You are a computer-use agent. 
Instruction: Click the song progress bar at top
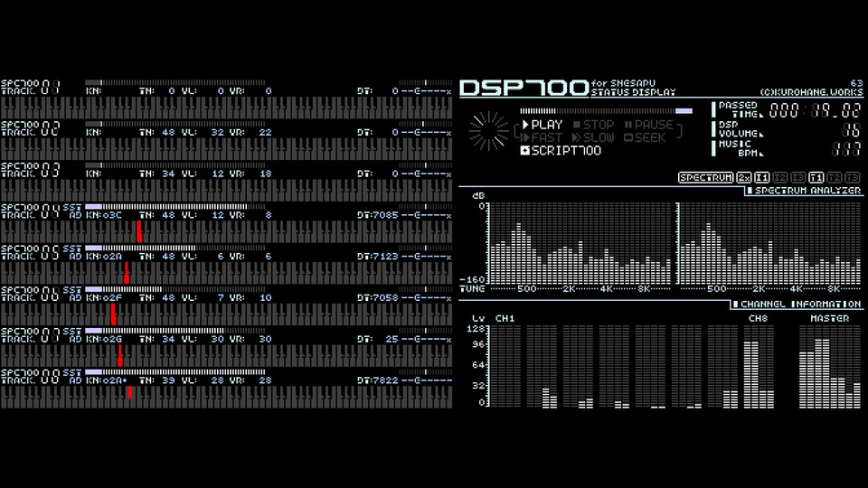pyautogui.click(x=606, y=111)
